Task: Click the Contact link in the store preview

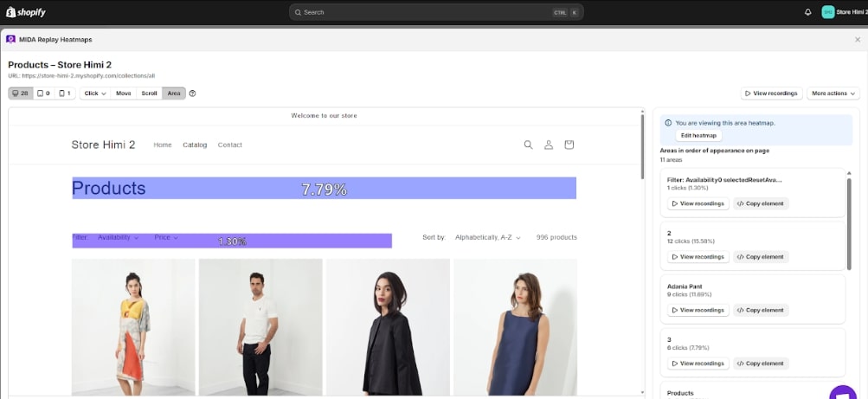Action: click(229, 145)
